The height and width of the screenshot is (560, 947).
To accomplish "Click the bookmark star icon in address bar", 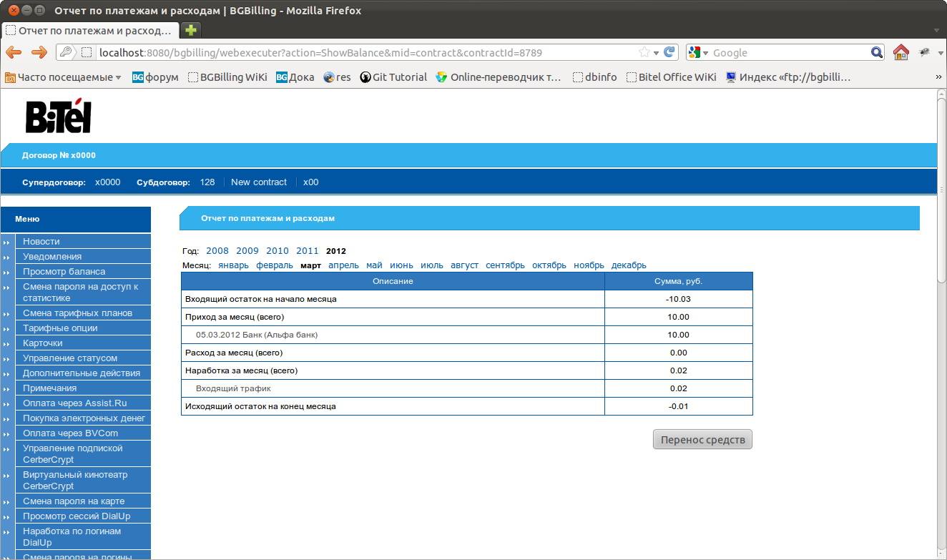I will pos(644,52).
